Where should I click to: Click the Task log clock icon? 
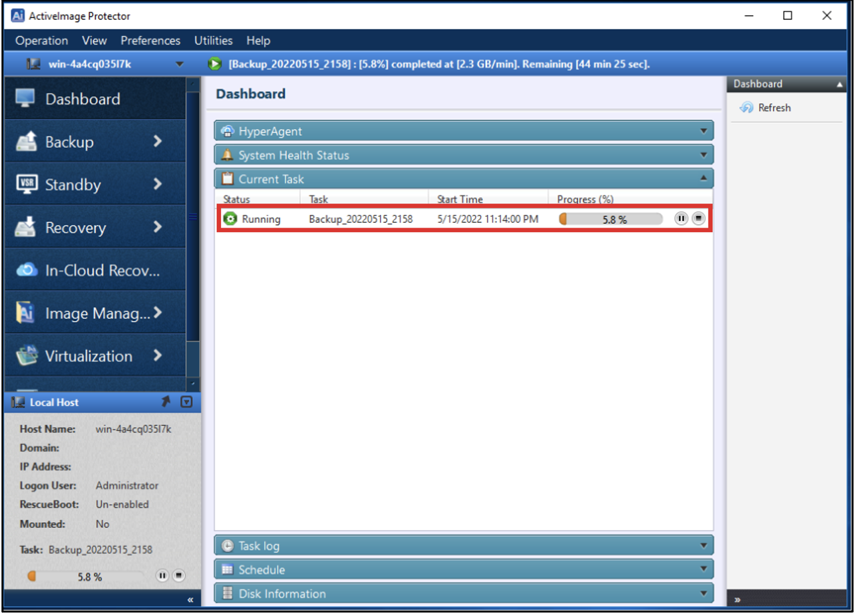point(228,546)
